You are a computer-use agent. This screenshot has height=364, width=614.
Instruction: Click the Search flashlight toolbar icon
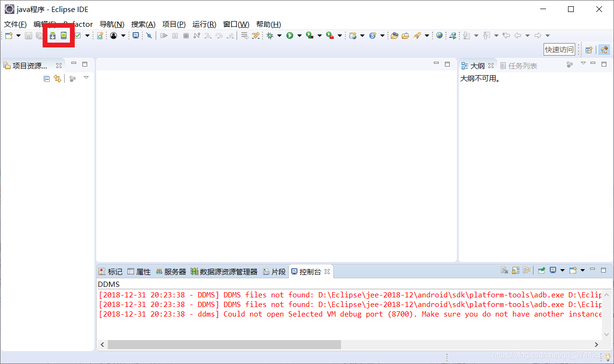(x=417, y=35)
